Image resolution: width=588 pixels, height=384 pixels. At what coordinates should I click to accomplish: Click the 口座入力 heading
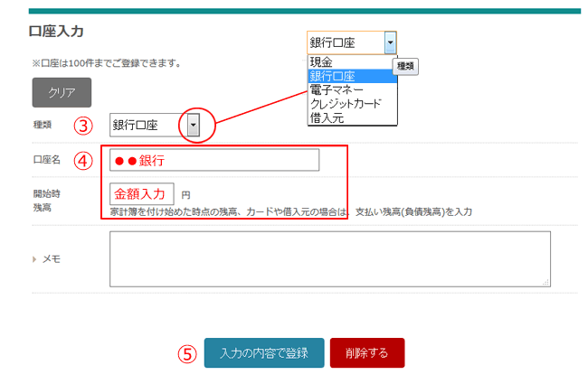56,31
